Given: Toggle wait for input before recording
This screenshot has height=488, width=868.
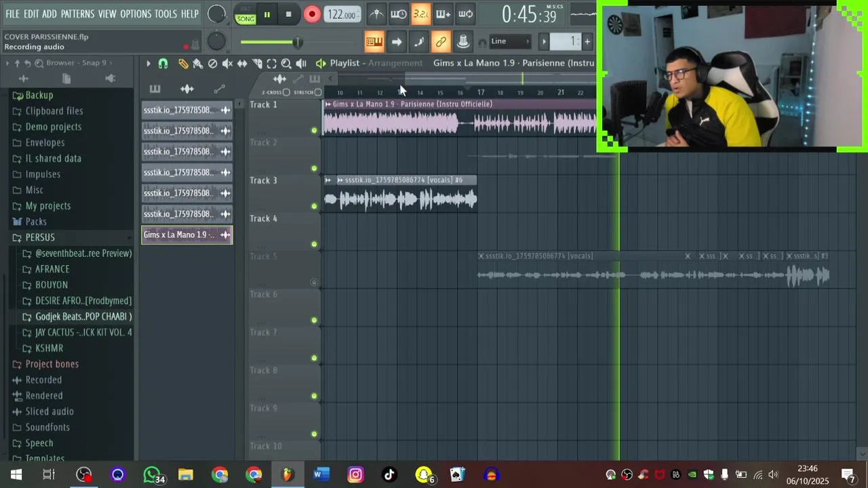Looking at the screenshot, I should 399,14.
